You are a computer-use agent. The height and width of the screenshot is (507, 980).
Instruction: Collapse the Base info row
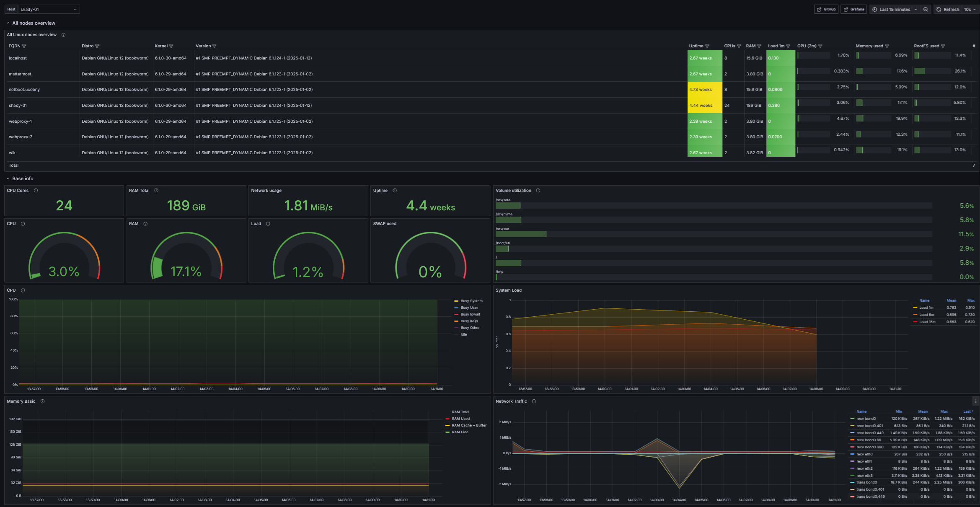(x=8, y=178)
